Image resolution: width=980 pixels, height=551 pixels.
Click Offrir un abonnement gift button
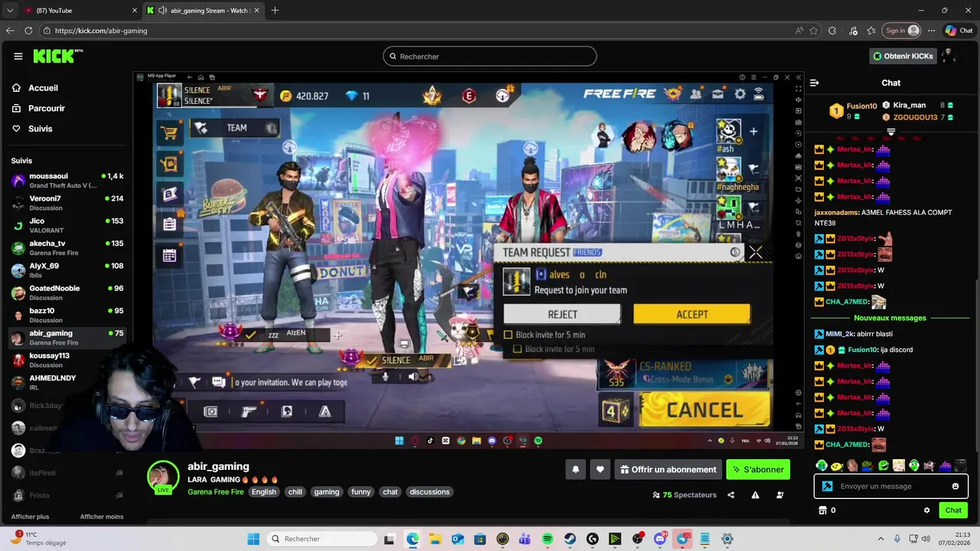(668, 469)
